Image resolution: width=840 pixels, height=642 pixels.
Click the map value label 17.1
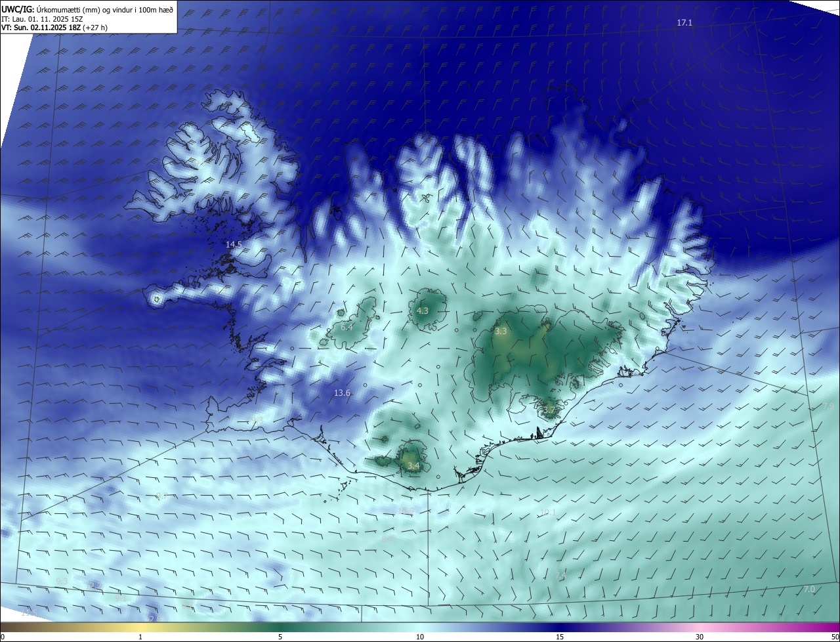click(684, 23)
